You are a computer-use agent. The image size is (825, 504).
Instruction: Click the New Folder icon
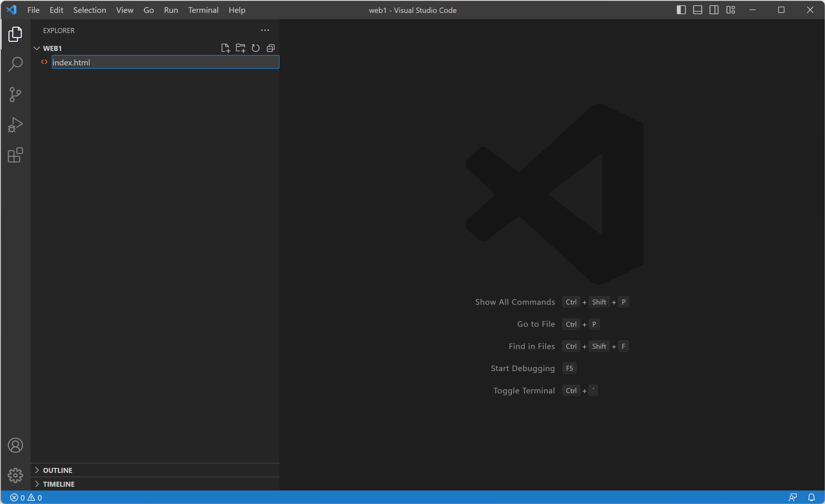pyautogui.click(x=241, y=48)
